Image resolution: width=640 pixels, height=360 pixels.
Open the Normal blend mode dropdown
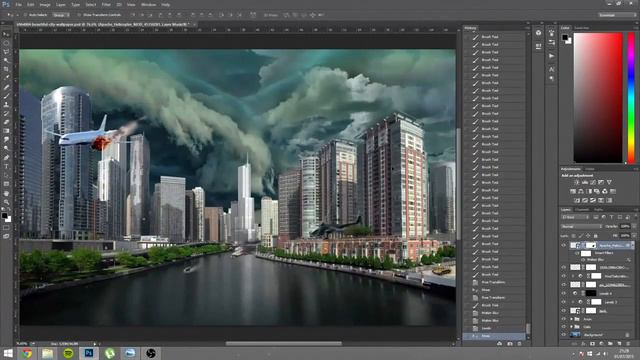(x=581, y=226)
